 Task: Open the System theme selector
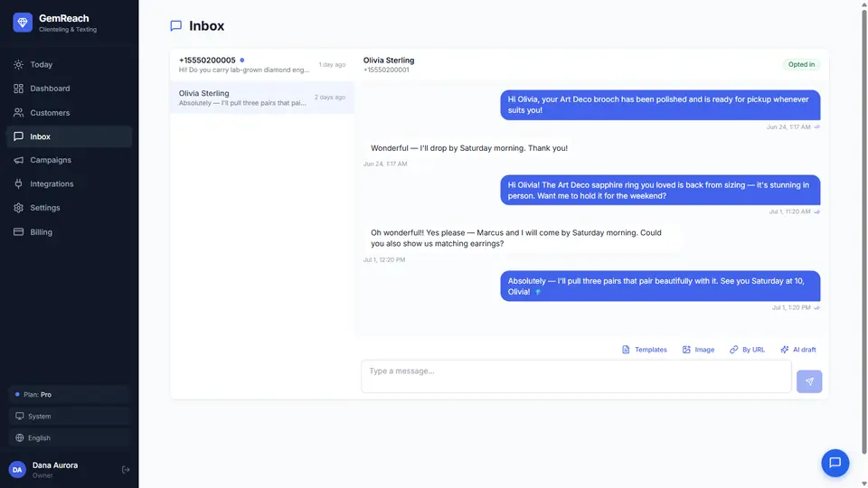[x=70, y=416]
